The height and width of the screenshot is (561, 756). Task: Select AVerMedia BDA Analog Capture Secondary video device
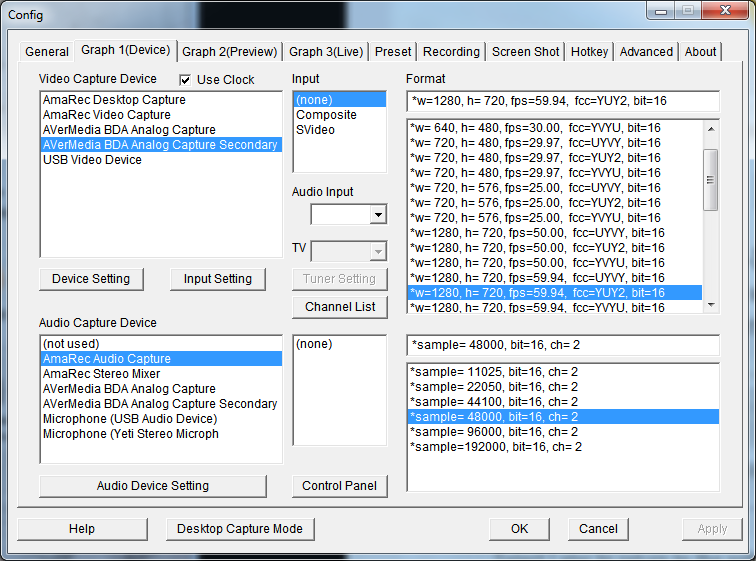161,145
